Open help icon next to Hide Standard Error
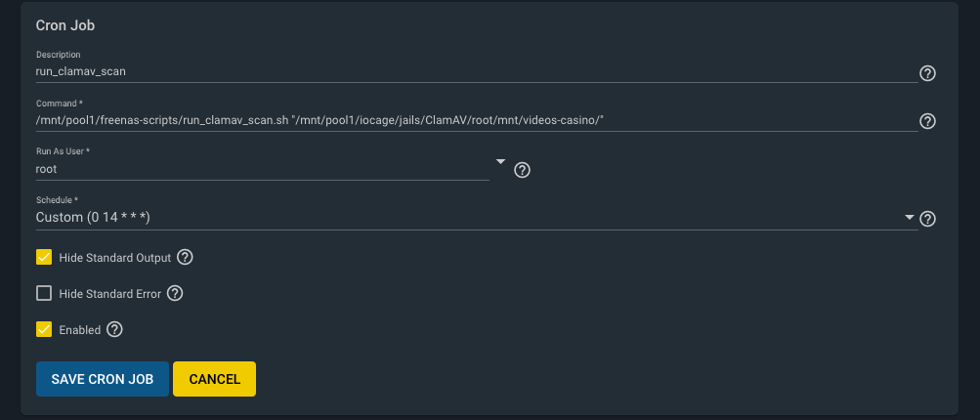 (x=175, y=293)
